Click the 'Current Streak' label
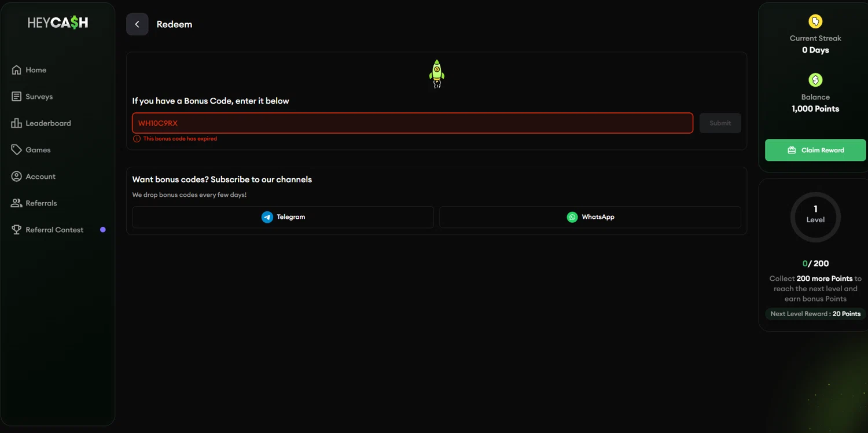The width and height of the screenshot is (868, 433). pos(815,38)
